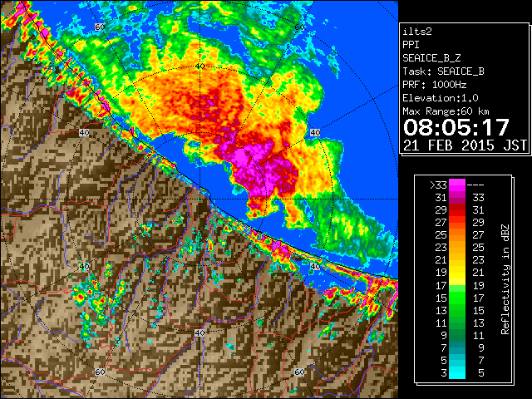Click the 'Max Range:60 km' line

point(446,111)
